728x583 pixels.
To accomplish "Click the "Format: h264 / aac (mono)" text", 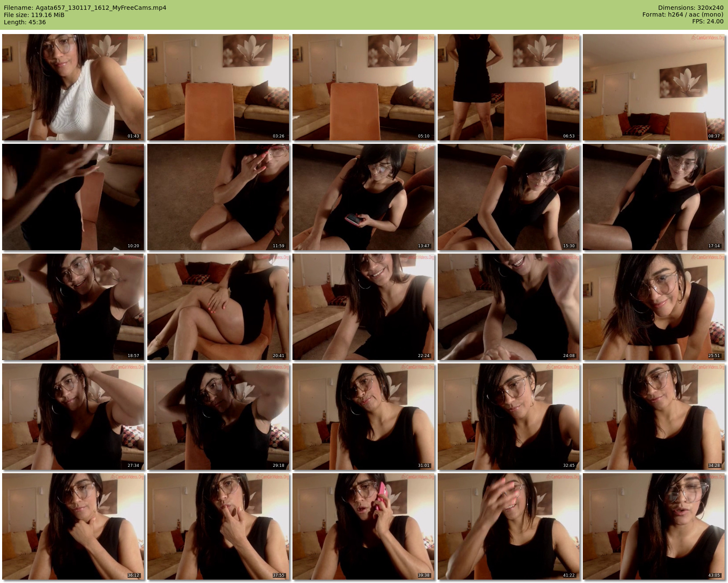I will coord(683,15).
